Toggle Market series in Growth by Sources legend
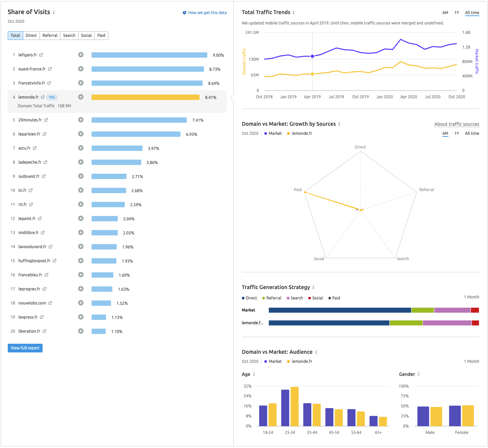The image size is (488, 448). click(x=273, y=133)
